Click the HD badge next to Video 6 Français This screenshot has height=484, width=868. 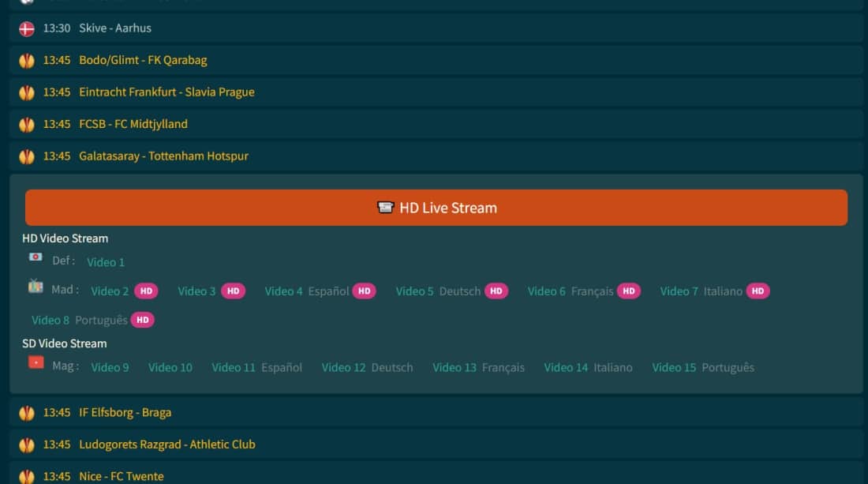tap(629, 291)
